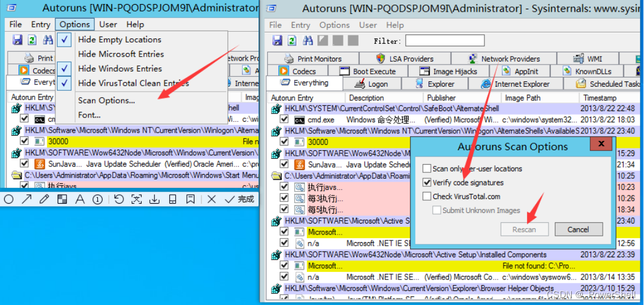Click the Refresh icon in the left Autoruns window

tap(32, 40)
